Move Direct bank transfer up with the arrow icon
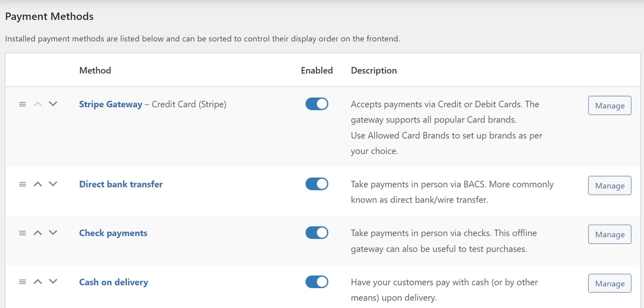Viewport: 644px width, 308px height. click(x=38, y=184)
